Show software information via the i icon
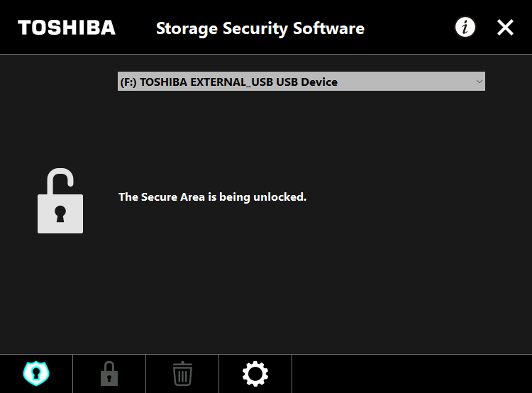The height and width of the screenshot is (393, 532). (465, 27)
